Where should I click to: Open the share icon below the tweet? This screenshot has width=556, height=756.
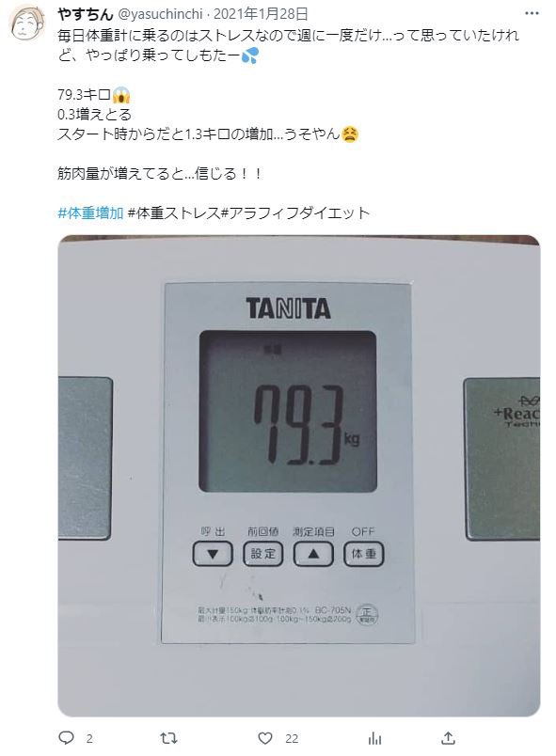[448, 738]
